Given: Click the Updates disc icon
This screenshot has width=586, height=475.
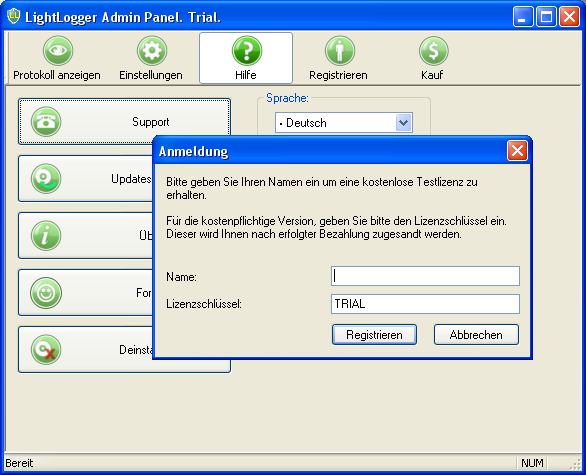Looking at the screenshot, I should tap(46, 179).
